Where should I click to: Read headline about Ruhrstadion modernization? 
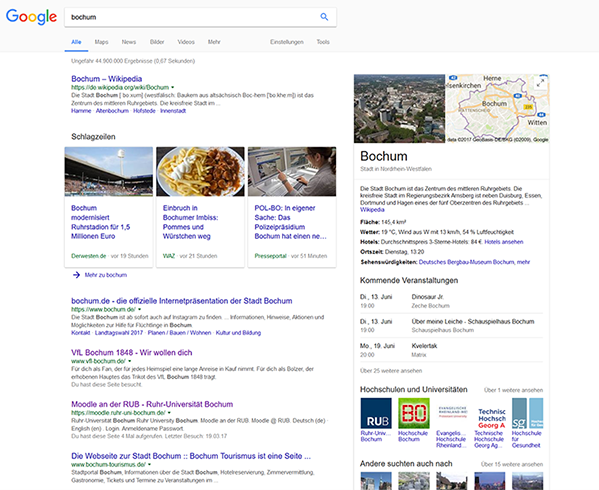pyautogui.click(x=101, y=222)
